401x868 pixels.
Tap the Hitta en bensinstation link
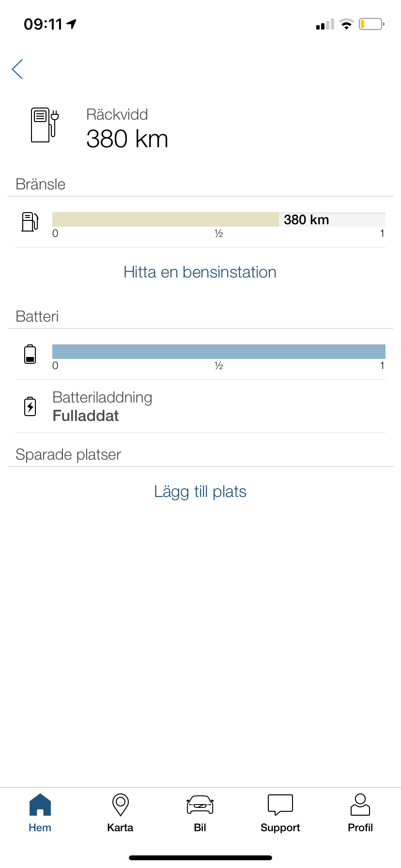point(200,272)
